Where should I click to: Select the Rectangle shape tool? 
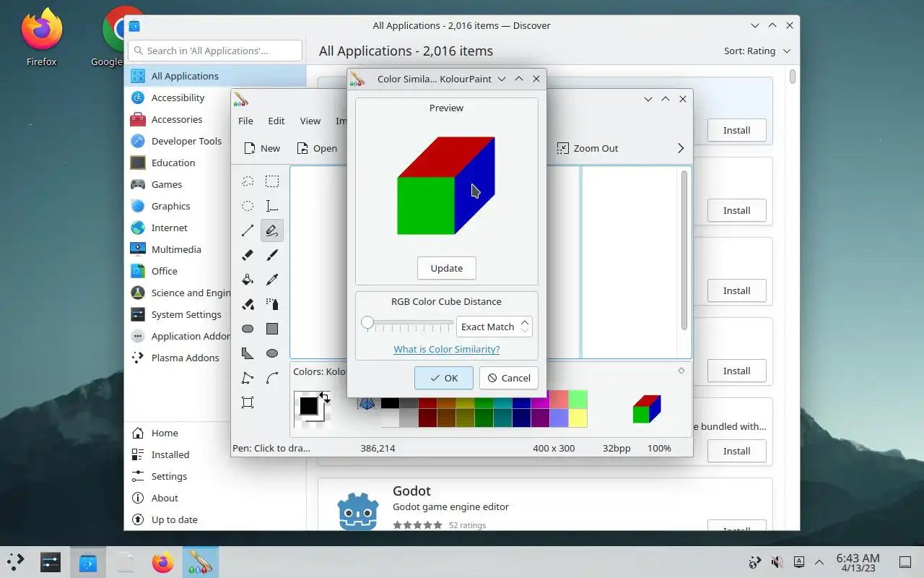click(272, 329)
